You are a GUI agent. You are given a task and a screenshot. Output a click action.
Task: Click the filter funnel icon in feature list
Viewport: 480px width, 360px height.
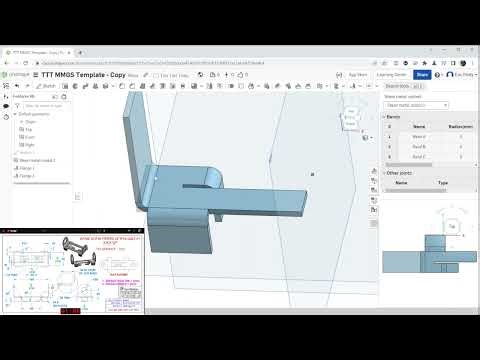[x=17, y=106]
